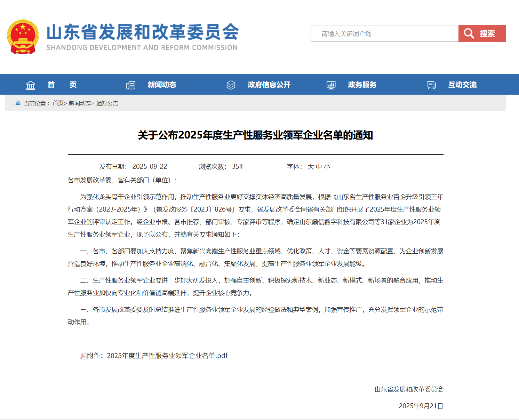Click the monitor chart icon beside 政务服务

pyautogui.click(x=331, y=85)
